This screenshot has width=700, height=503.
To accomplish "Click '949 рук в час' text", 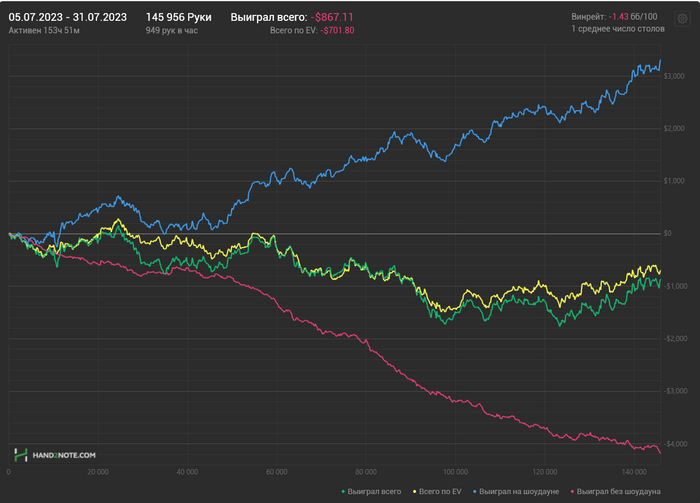I will (171, 30).
